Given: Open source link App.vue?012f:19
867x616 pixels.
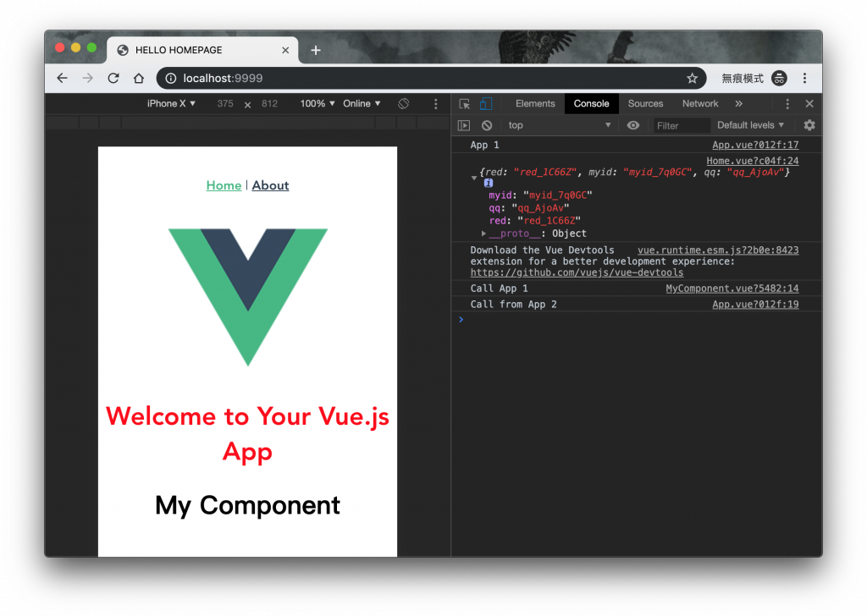Looking at the screenshot, I should pyautogui.click(x=755, y=305).
